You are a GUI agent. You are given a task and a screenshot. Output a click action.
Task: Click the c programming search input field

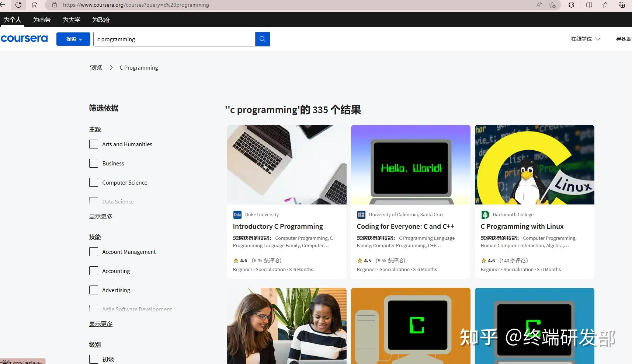(174, 39)
